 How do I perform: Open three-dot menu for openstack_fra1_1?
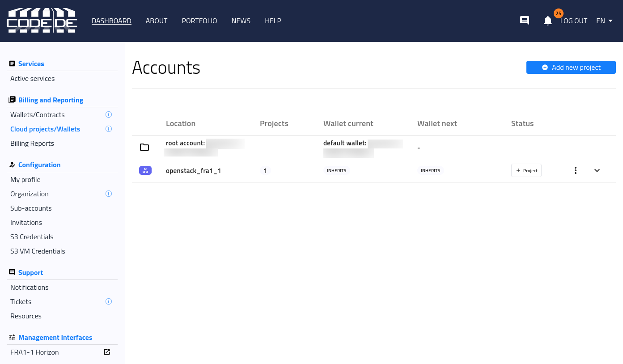576,170
